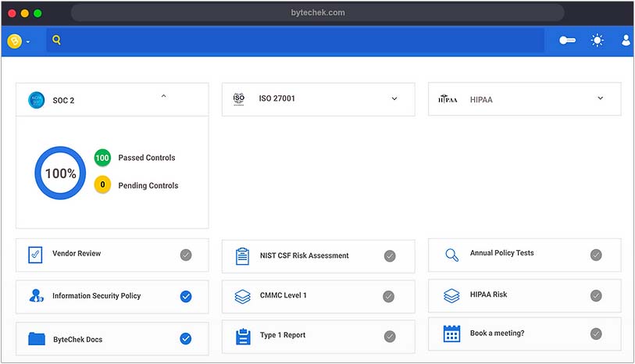Open Pending Controls label

[148, 185]
